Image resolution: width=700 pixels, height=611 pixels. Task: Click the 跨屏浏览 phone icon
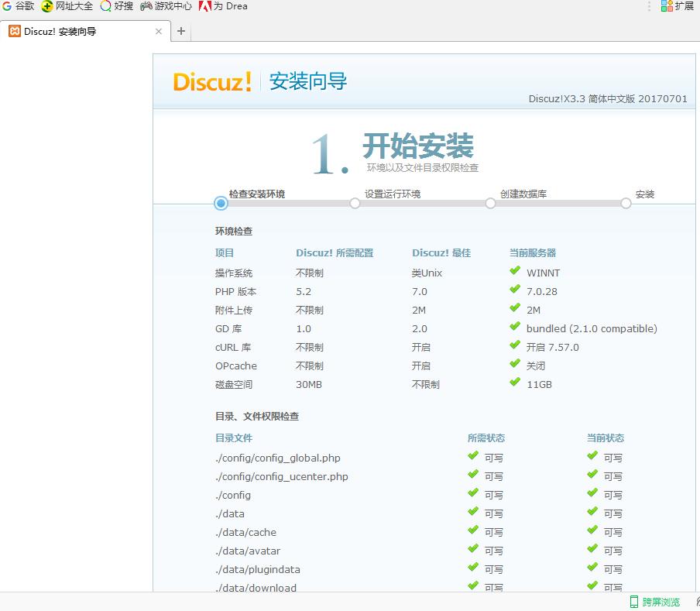click(634, 602)
